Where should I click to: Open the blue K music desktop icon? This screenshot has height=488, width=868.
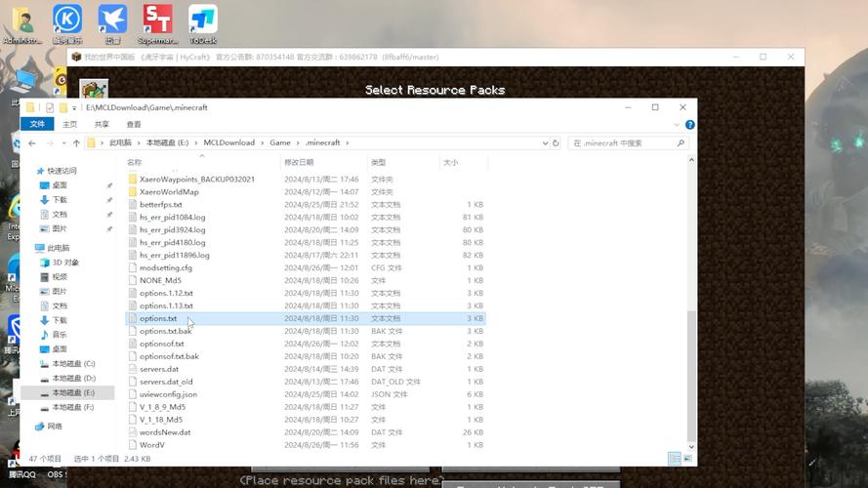pyautogui.click(x=67, y=23)
